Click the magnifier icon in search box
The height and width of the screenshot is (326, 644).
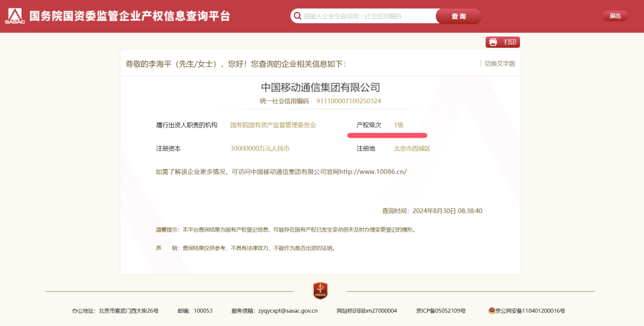(x=298, y=16)
